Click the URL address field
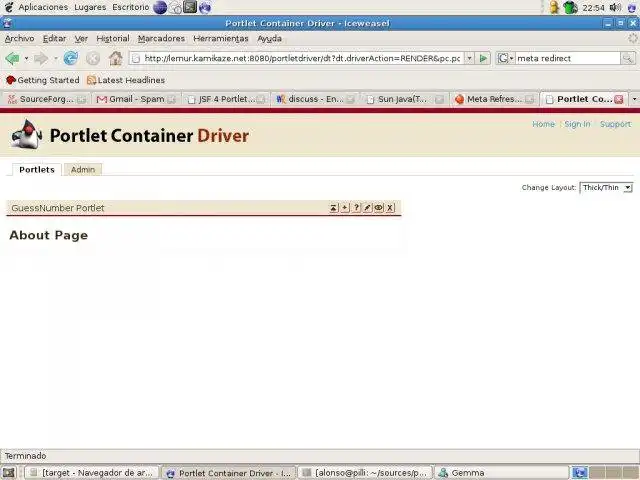This screenshot has width=640, height=480. [x=302, y=58]
